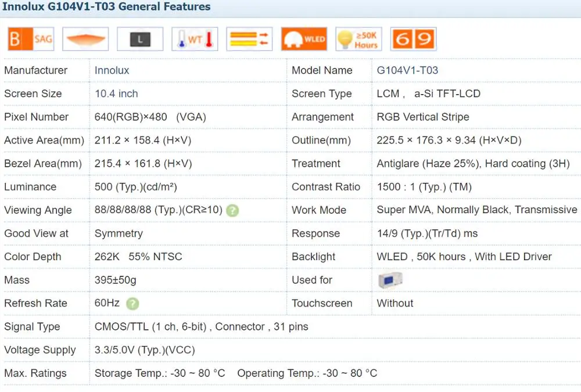Screen dimensions: 581x392
Task: Click the 'Innolux G104V1-T03 General Features' heading
Action: point(106,6)
